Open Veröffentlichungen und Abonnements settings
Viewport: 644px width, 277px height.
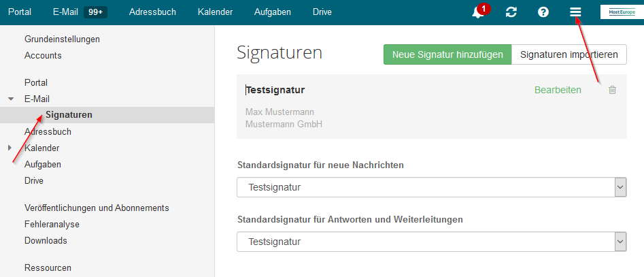97,208
